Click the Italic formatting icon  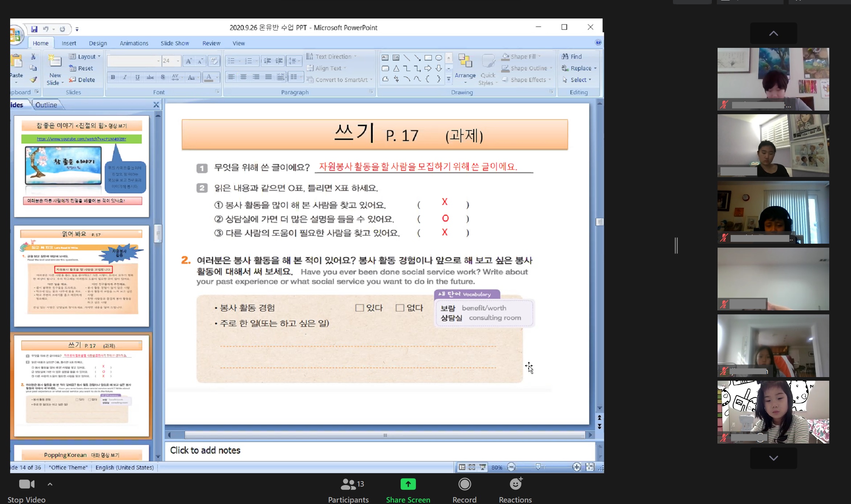(125, 77)
